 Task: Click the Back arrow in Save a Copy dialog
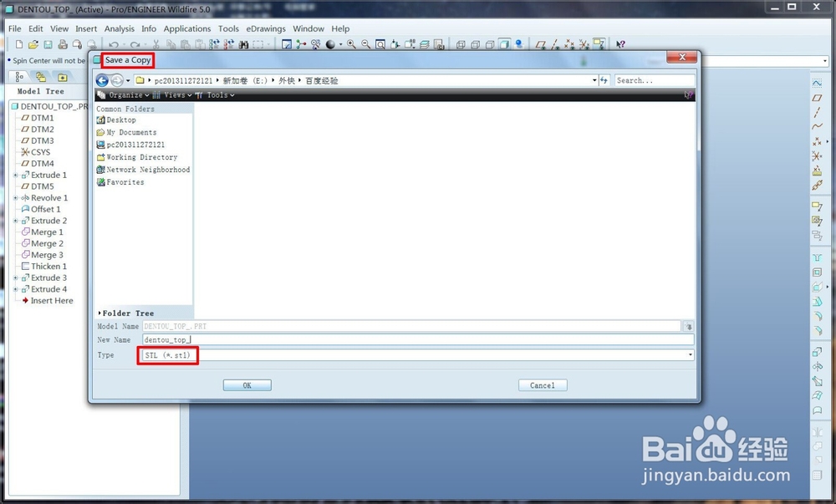pyautogui.click(x=102, y=80)
